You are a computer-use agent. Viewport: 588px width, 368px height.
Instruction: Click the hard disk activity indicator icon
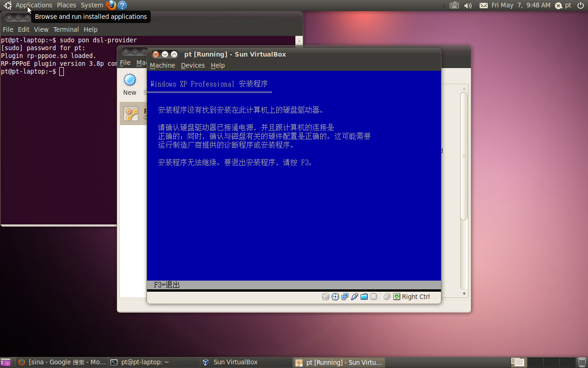click(x=326, y=297)
